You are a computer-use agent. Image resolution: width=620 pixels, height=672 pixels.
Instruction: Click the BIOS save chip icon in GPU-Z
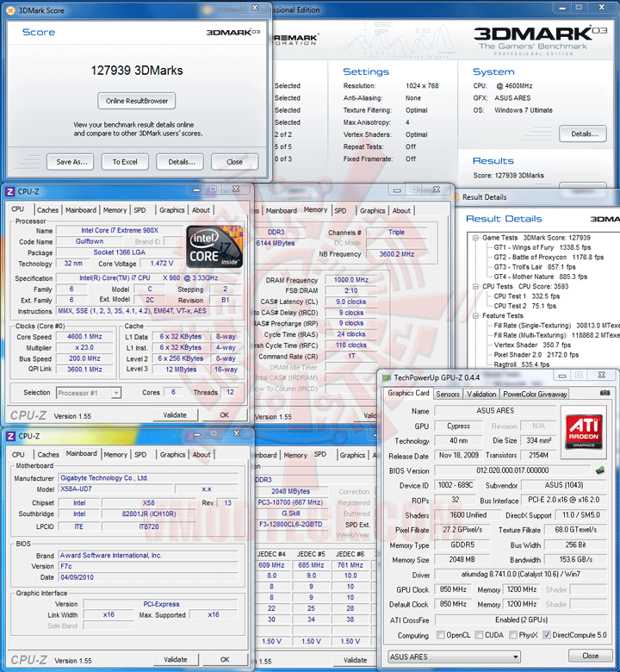click(x=601, y=470)
